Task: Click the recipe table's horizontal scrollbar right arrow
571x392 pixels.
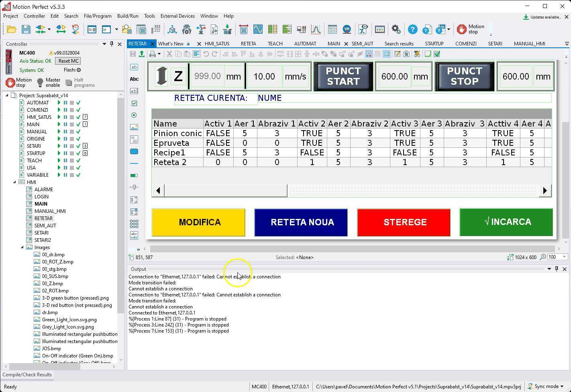Action: (545, 191)
